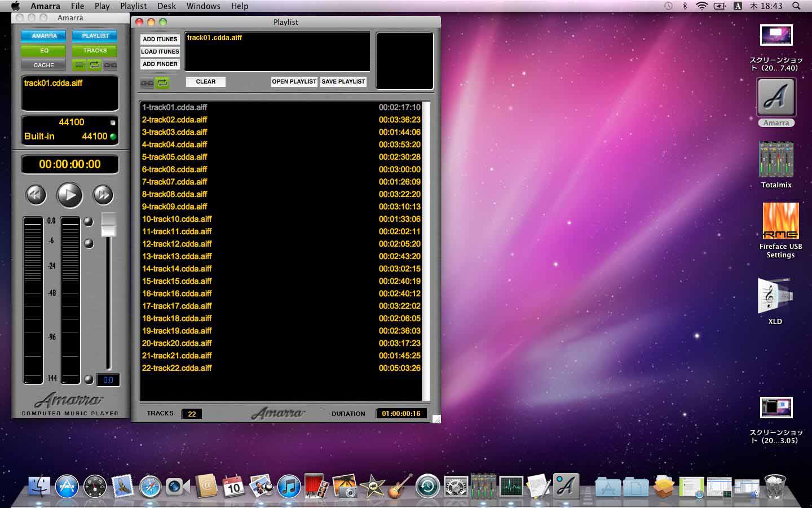Image resolution: width=812 pixels, height=508 pixels.
Task: Click the System Preferences gear in the Dock
Action: pos(456,486)
